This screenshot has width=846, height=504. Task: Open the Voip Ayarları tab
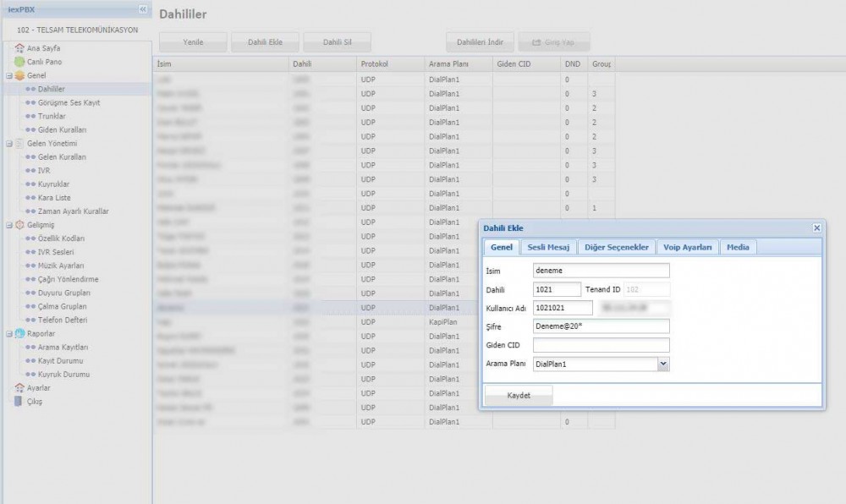687,247
